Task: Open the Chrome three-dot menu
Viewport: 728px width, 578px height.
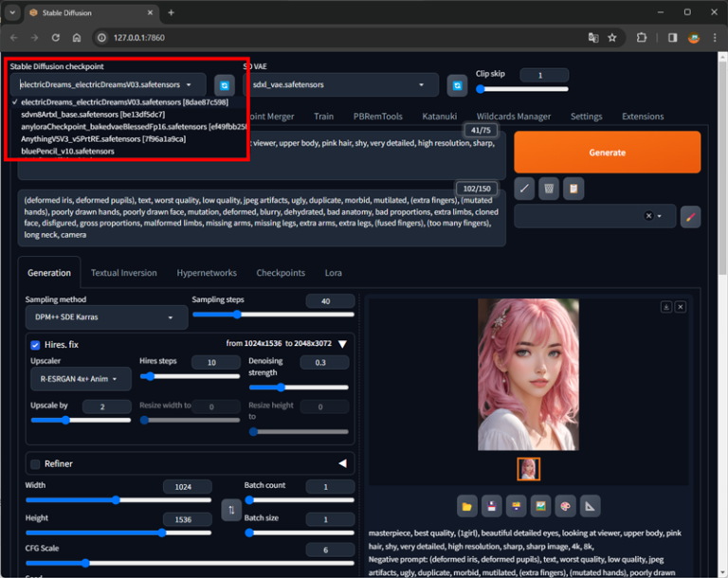Action: 715,38
